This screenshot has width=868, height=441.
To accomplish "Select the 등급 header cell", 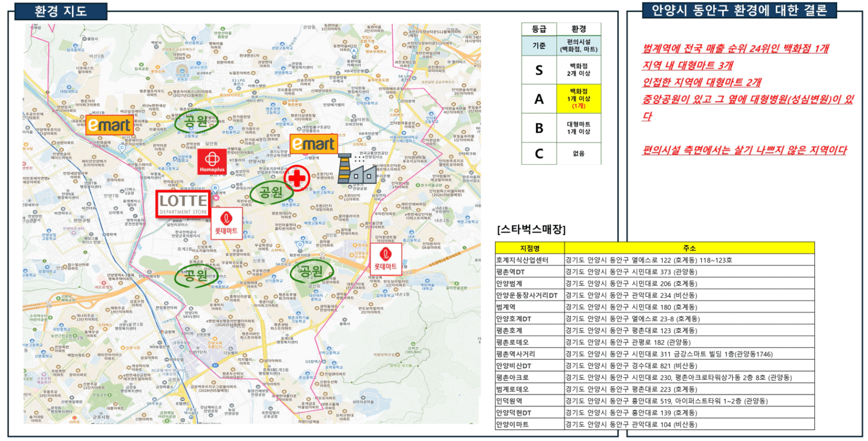I will [x=539, y=29].
